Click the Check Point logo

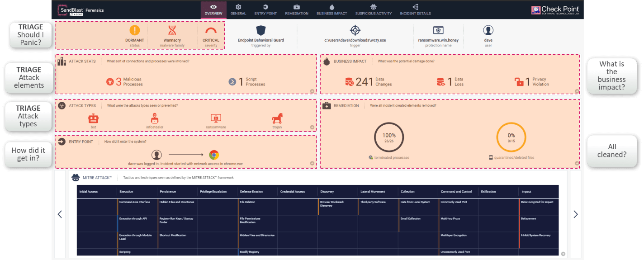pyautogui.click(x=555, y=10)
